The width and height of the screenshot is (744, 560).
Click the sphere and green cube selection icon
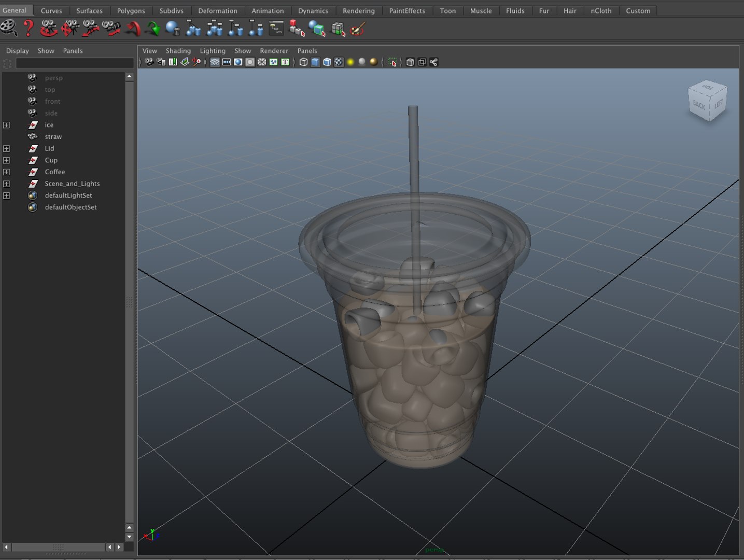[x=317, y=28]
